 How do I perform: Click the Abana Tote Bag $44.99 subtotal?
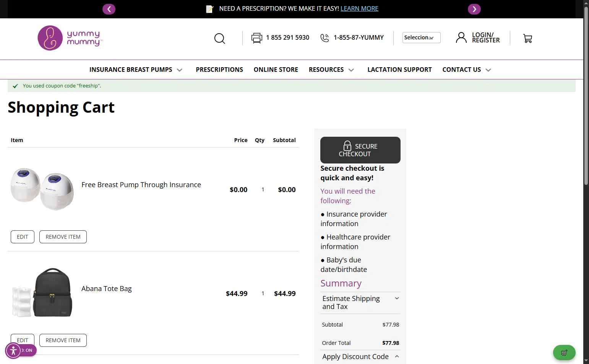point(285,293)
